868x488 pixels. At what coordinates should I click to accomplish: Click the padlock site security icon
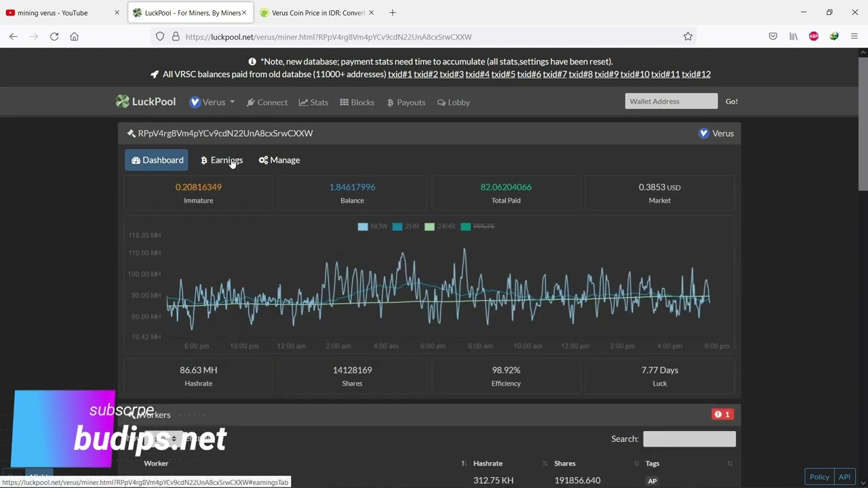coord(175,37)
